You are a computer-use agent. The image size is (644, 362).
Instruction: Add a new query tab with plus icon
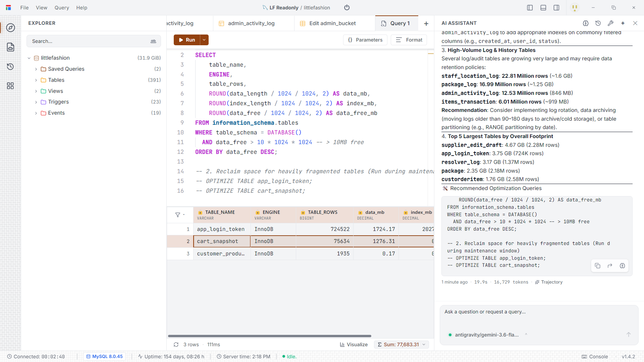(426, 23)
